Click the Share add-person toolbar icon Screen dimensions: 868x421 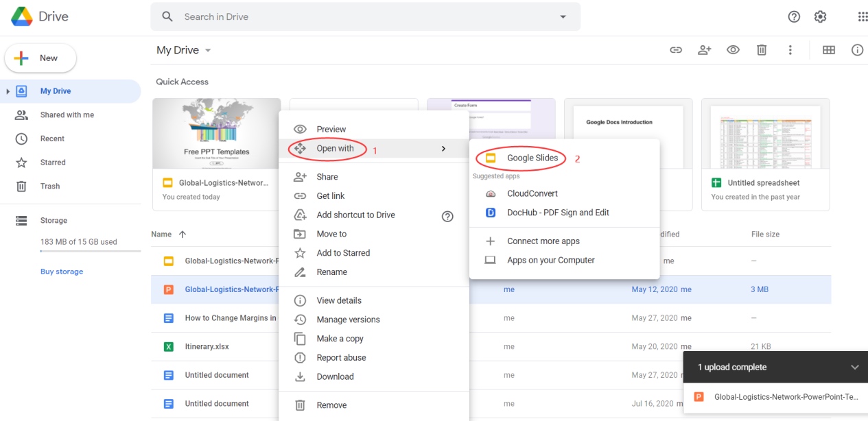(x=705, y=50)
